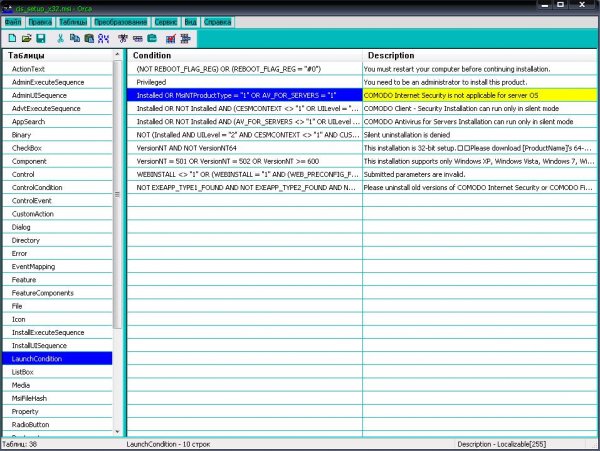Click the New file icon

[12, 38]
